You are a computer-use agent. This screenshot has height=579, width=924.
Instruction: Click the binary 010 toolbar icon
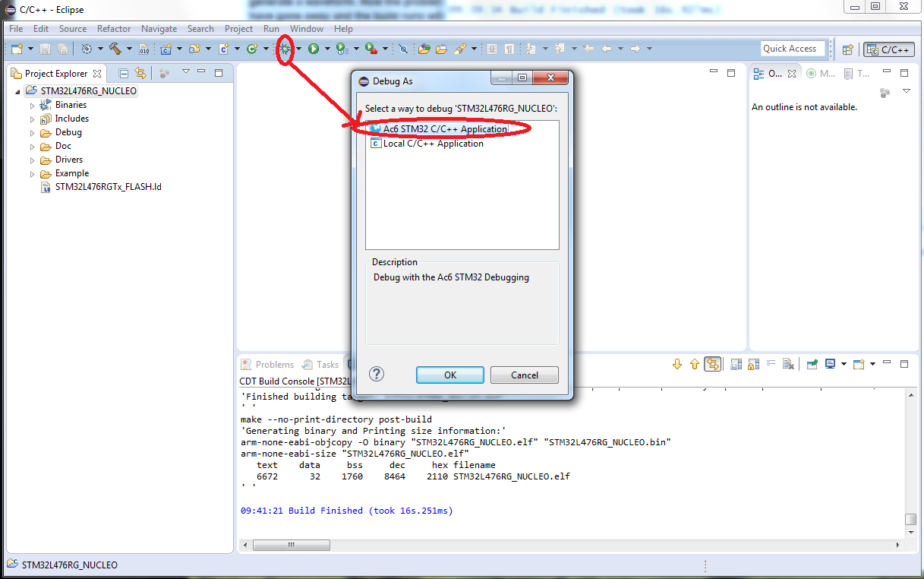(x=144, y=49)
